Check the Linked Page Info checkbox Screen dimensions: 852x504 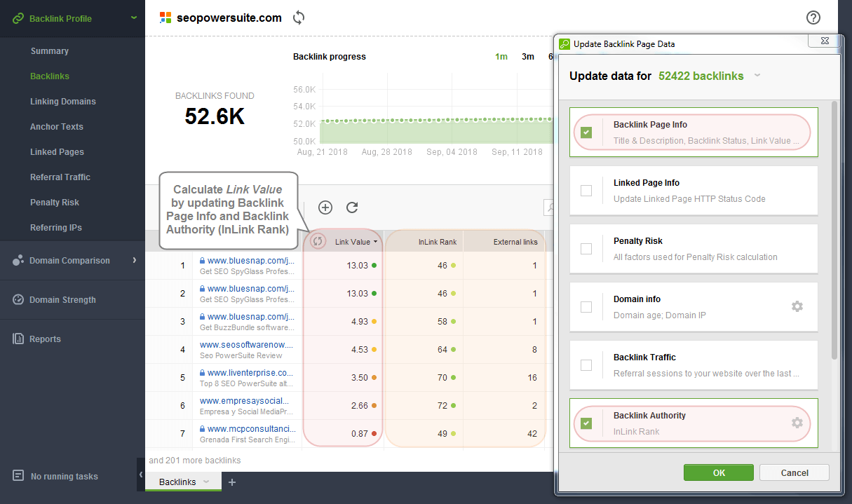pos(586,191)
